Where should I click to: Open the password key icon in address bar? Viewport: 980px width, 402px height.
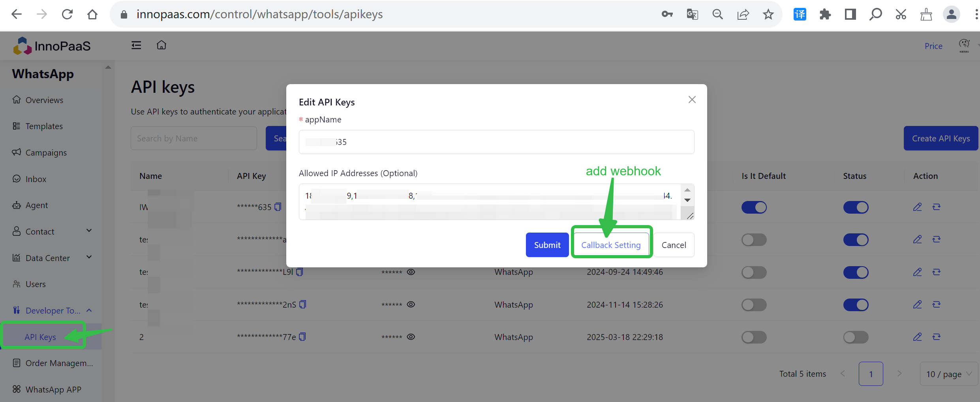(667, 15)
